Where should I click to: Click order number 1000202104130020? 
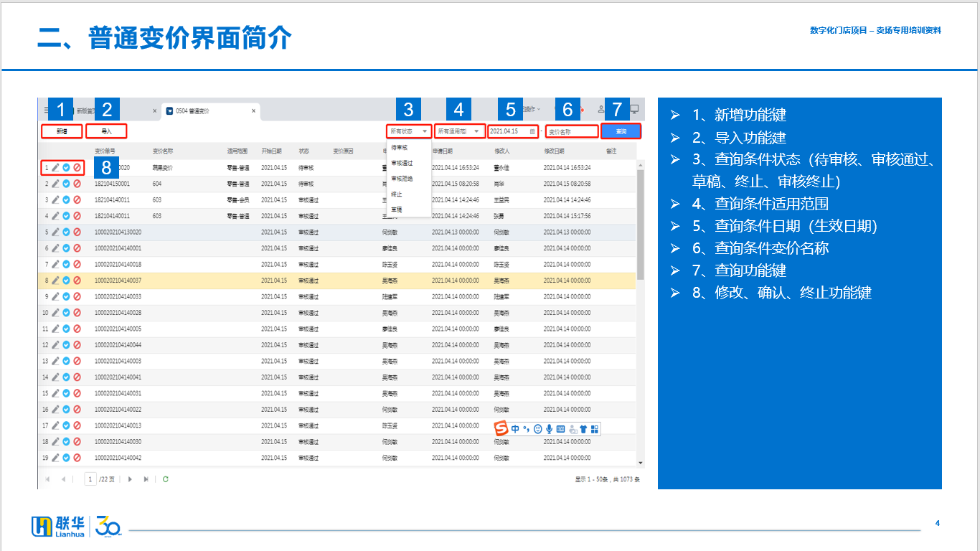point(118,232)
